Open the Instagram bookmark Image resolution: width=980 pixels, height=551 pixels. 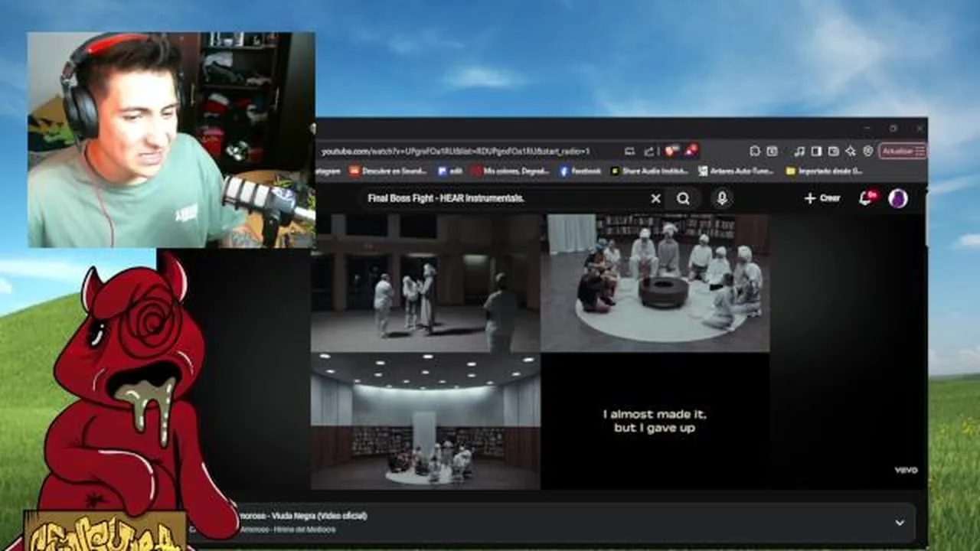329,171
